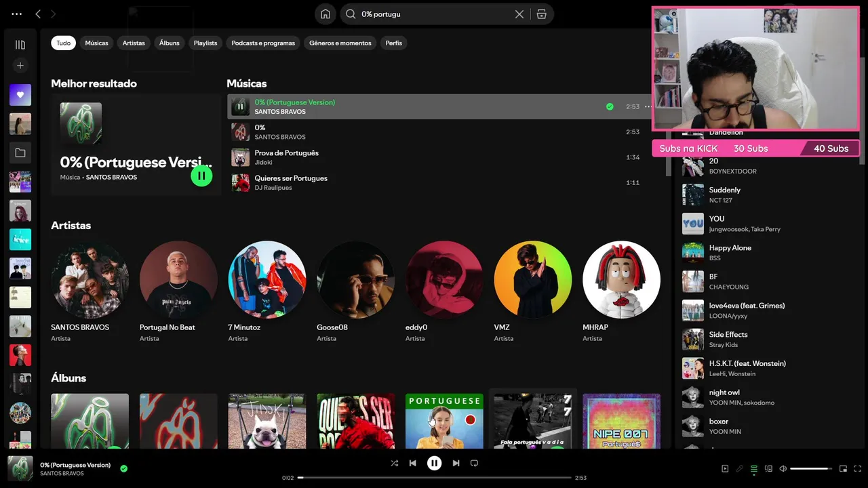Adjust the volume slider
Screen dimensions: 868x488
click(811, 468)
